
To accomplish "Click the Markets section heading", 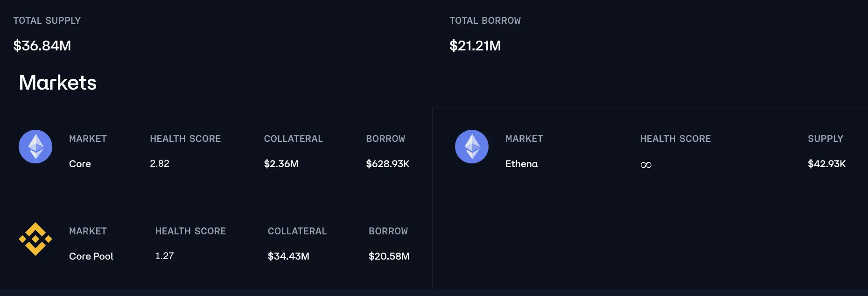I will pyautogui.click(x=58, y=83).
